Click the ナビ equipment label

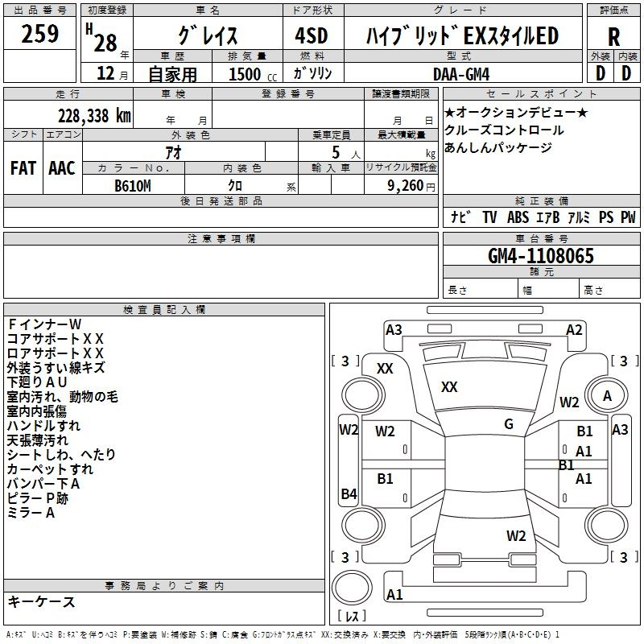click(x=460, y=217)
